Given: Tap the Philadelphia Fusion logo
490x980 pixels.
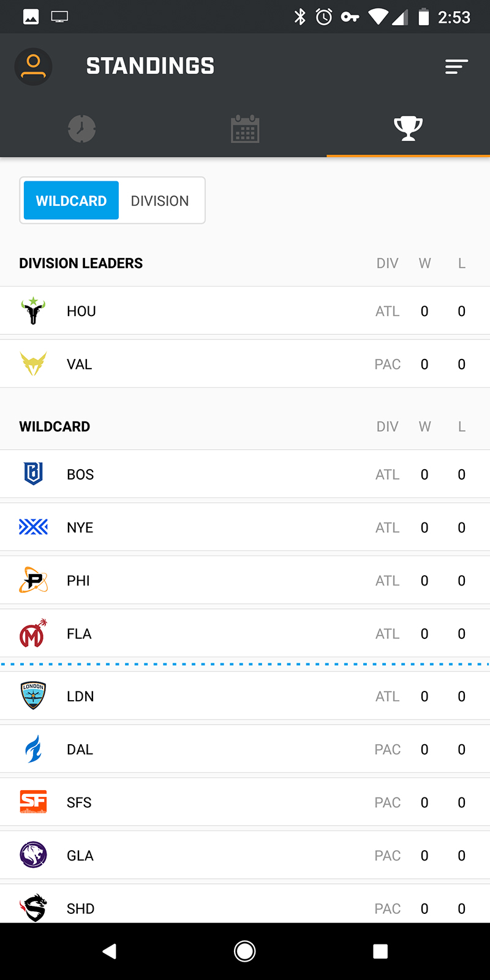Looking at the screenshot, I should click(x=33, y=580).
